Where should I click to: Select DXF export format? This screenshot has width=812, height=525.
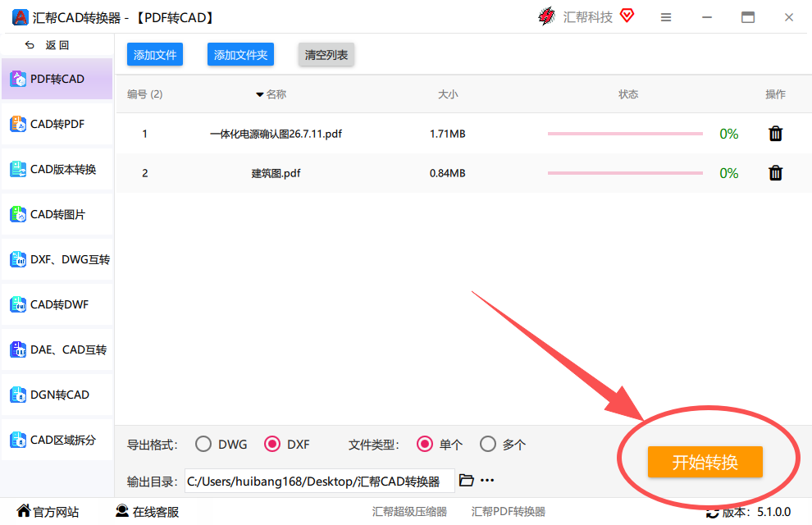[272, 445]
